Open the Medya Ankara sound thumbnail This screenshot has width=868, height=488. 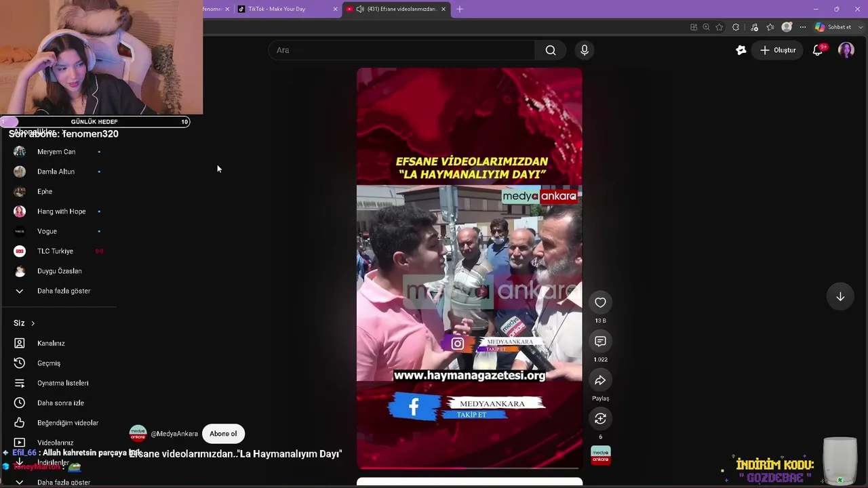601,455
